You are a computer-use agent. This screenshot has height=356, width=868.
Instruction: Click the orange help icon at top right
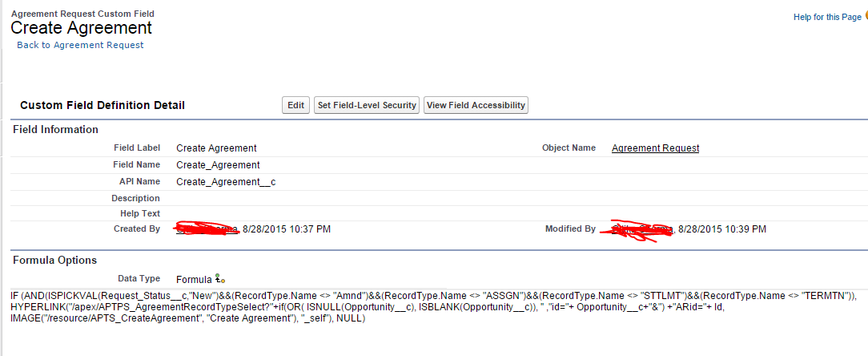(x=866, y=16)
